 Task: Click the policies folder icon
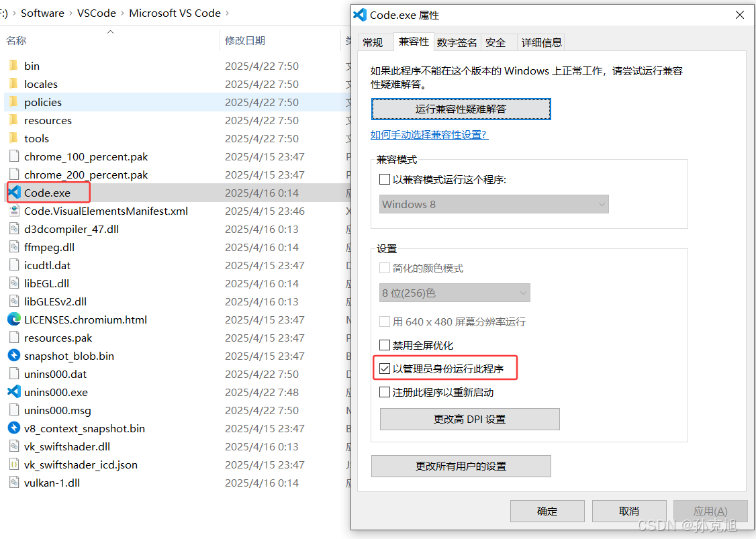pos(14,102)
